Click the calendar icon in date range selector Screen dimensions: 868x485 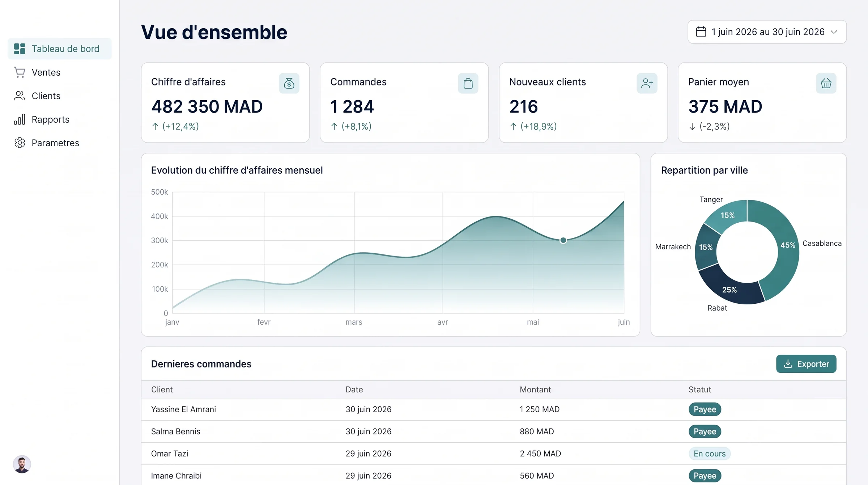[701, 32]
